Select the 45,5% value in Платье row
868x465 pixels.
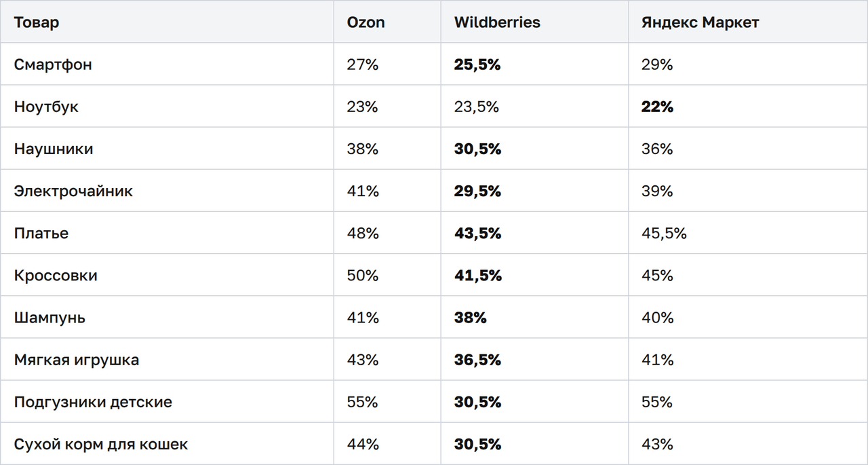point(664,233)
